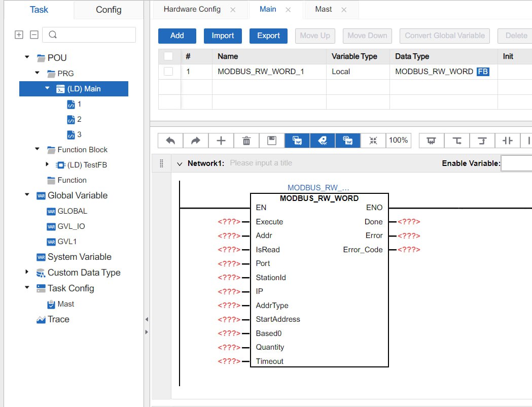Toggle the blue tag-with-eyelash toolbar icon
The height and width of the screenshot is (407, 532).
[323, 141]
